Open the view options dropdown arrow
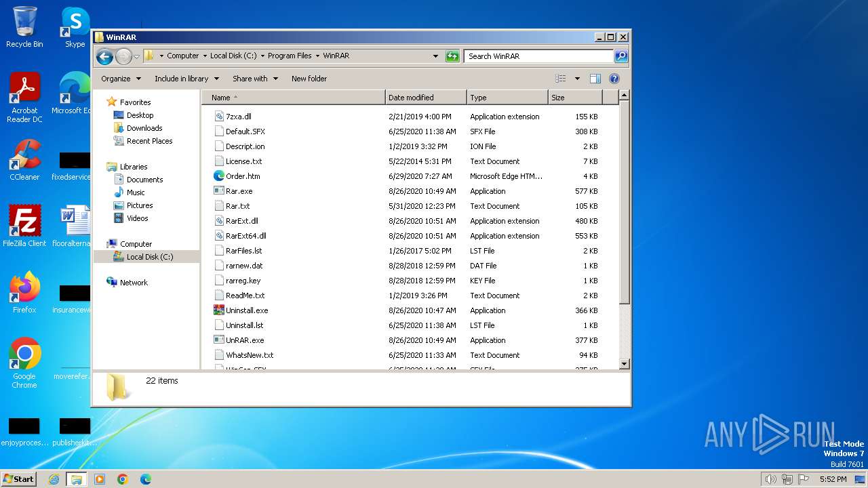Image resolution: width=868 pixels, height=488 pixels. [x=577, y=79]
